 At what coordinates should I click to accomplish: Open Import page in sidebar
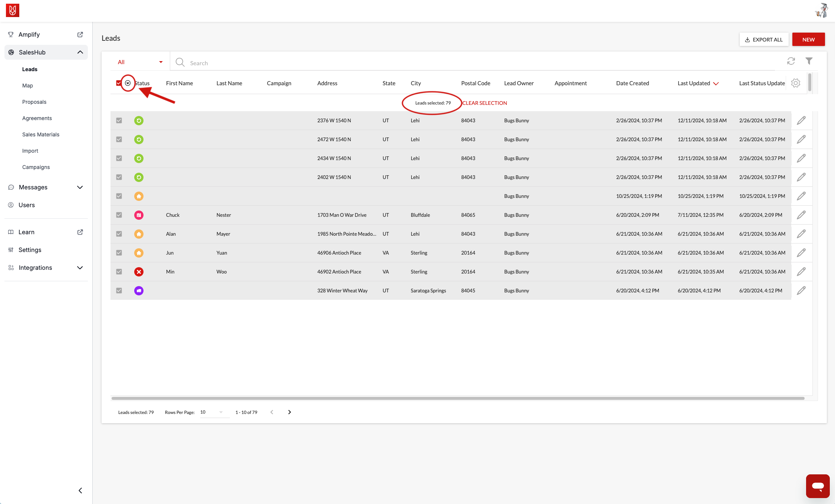(x=30, y=151)
